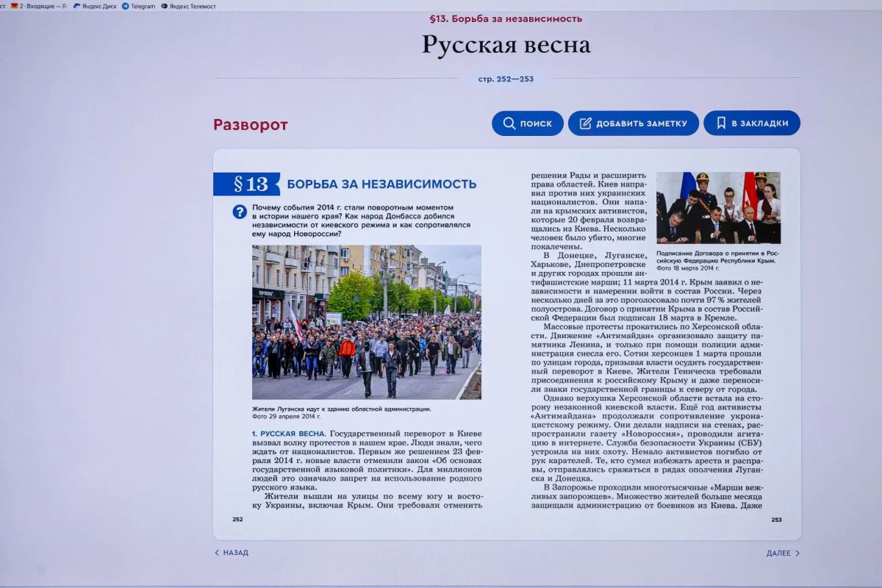Click the mail envelope icon
The width and height of the screenshot is (882, 588).
point(14,6)
